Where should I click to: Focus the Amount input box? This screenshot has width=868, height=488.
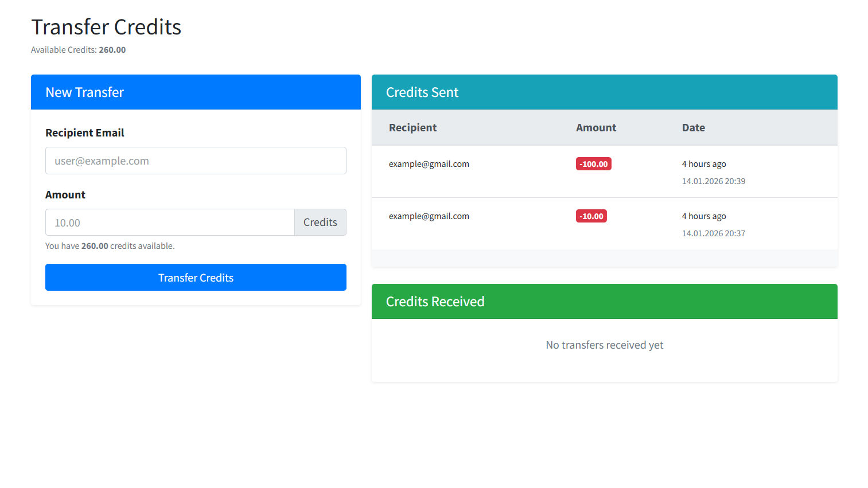click(x=170, y=222)
